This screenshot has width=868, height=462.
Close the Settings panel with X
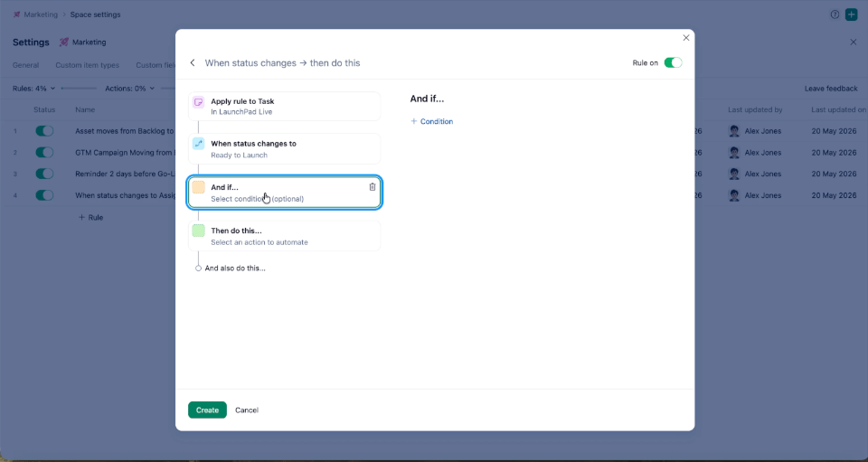click(853, 42)
